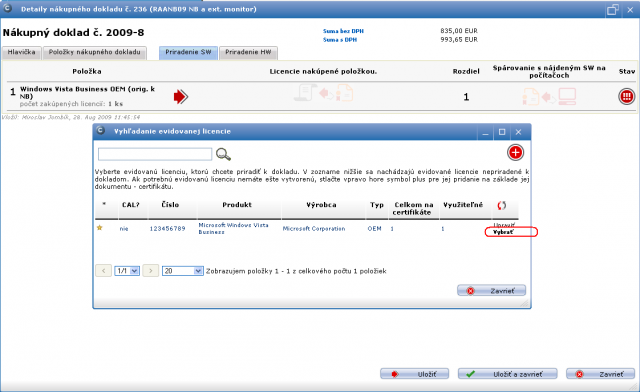Open license number 123456789 link
This screenshot has height=392, width=640.
(x=167, y=229)
